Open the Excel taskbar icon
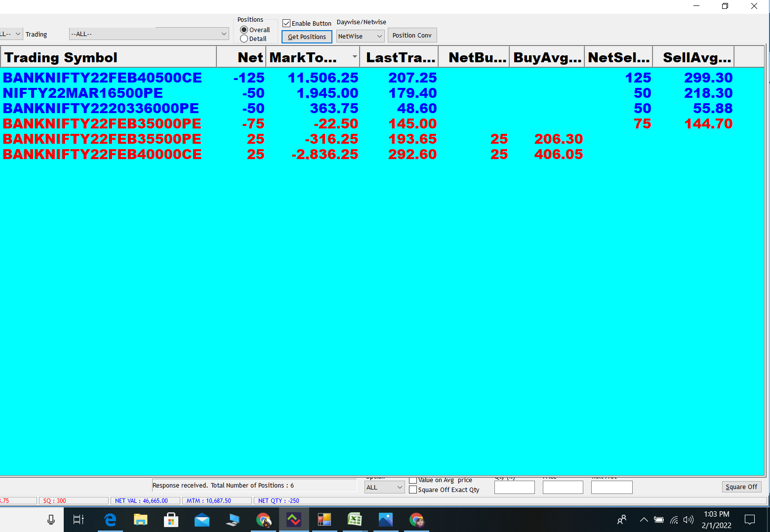The height and width of the screenshot is (532, 770). point(355,520)
